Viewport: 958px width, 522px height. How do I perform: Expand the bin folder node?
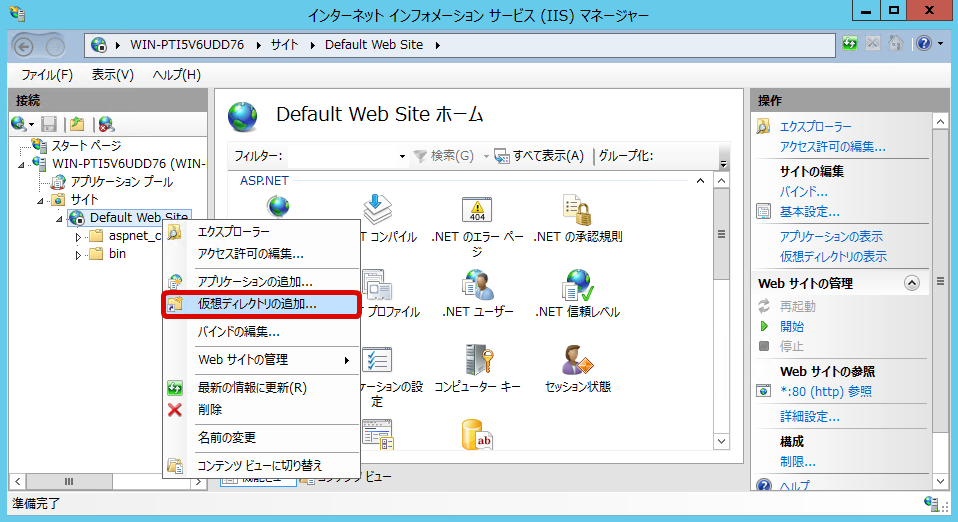[78, 254]
